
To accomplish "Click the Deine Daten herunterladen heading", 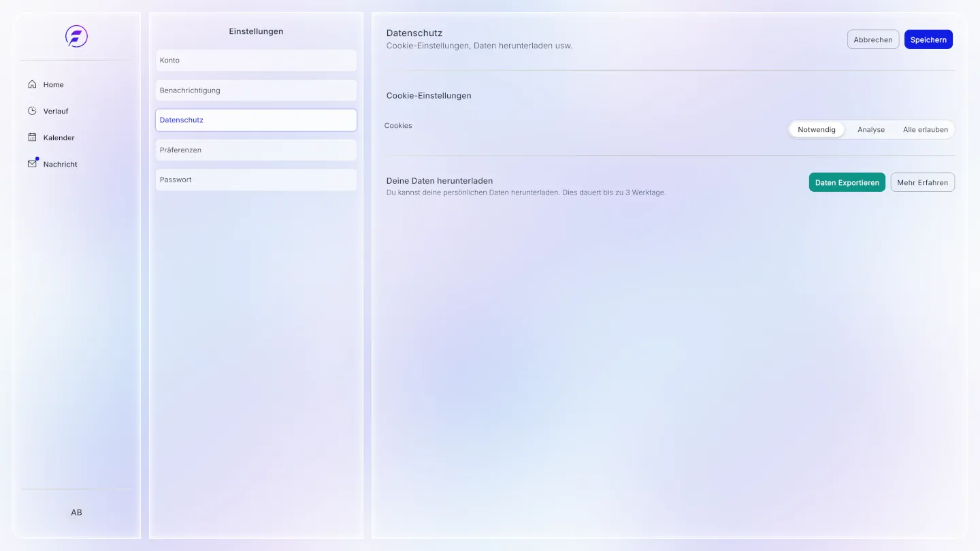I will (440, 181).
